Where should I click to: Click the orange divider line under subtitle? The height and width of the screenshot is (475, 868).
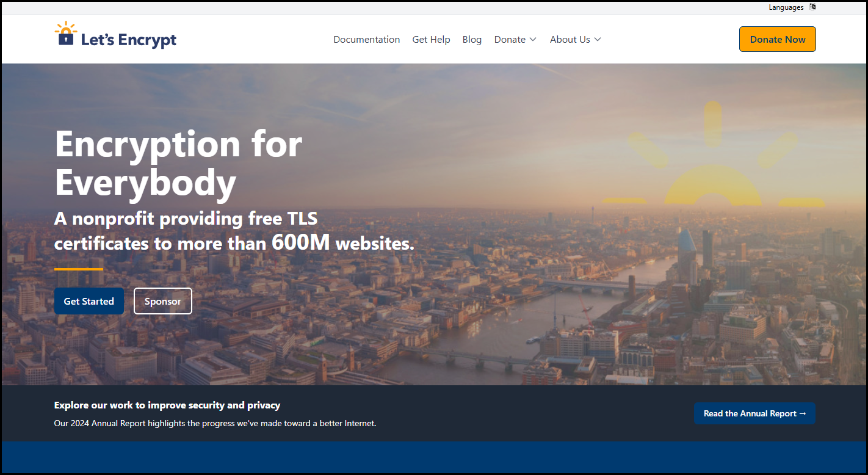tap(79, 269)
